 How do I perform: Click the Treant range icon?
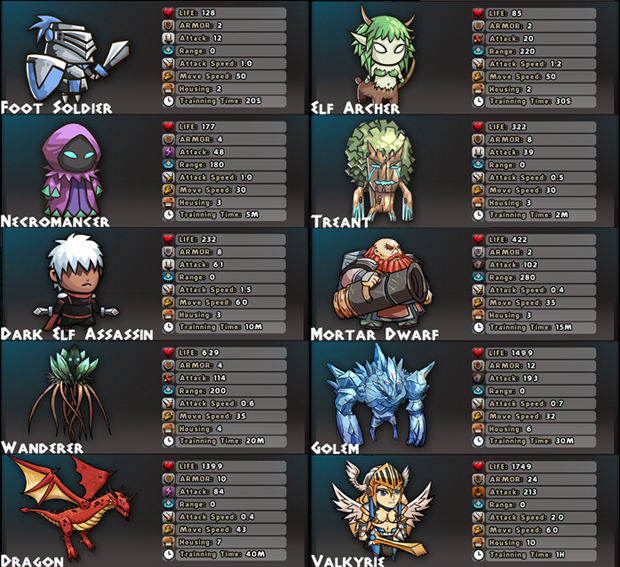478,165
